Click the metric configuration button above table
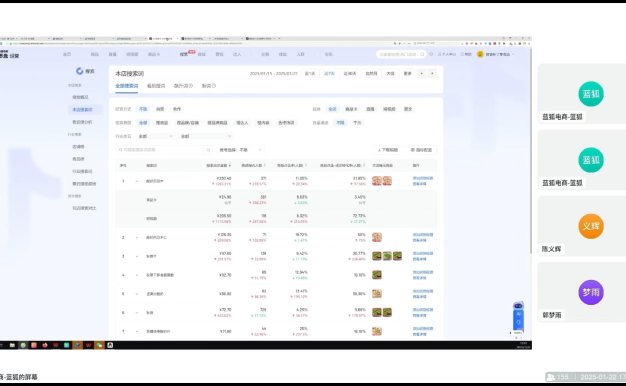 [x=421, y=150]
